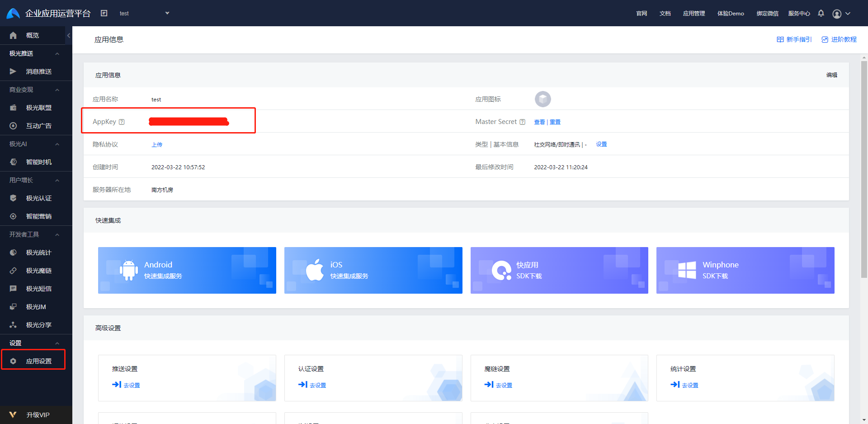
Task: Click the 消息推送 send icon
Action: click(13, 71)
